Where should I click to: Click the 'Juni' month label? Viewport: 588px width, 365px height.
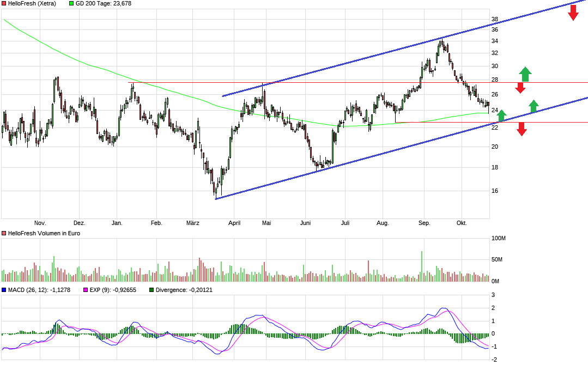pos(306,223)
